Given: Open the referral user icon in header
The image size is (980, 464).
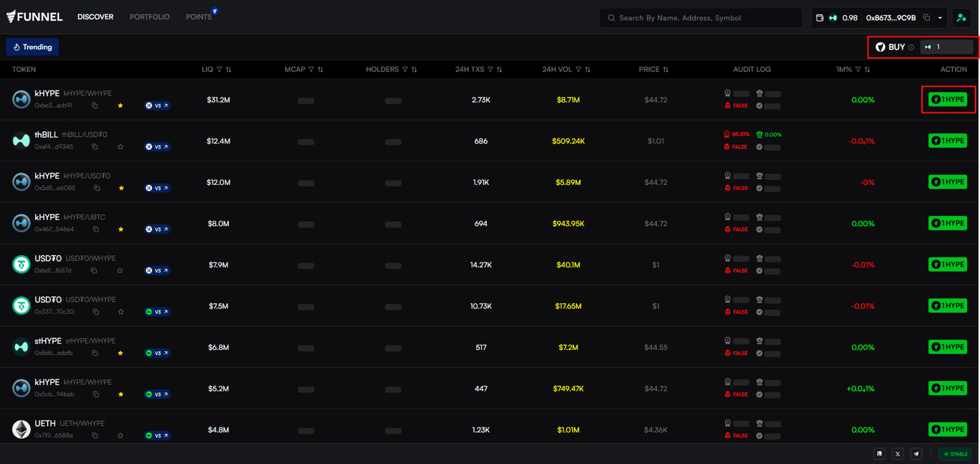Looking at the screenshot, I should 961,18.
